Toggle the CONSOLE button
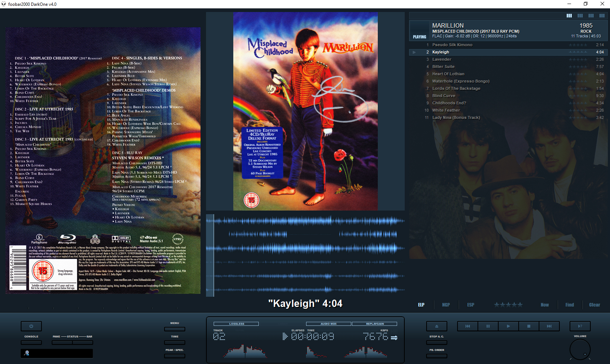Image resolution: width=610 pixels, height=364 pixels. coord(31,343)
